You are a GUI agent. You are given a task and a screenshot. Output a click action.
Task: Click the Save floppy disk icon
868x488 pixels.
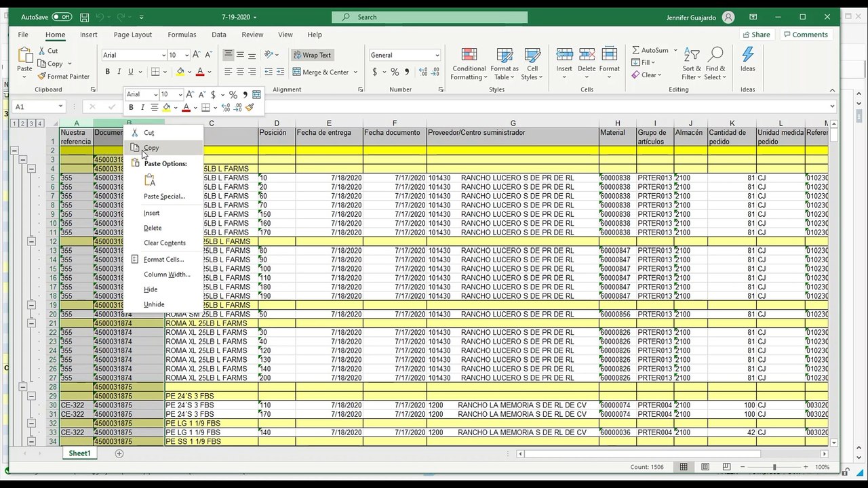84,17
